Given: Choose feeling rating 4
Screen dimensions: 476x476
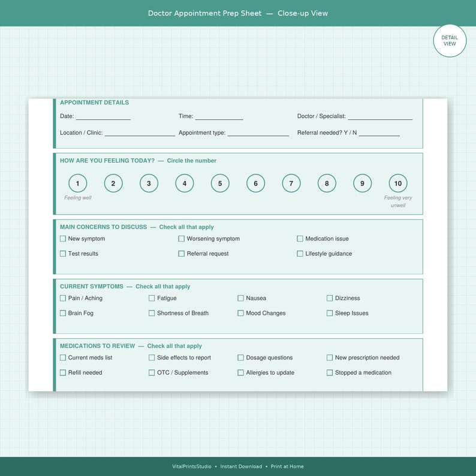Looking at the screenshot, I should coord(185,183).
